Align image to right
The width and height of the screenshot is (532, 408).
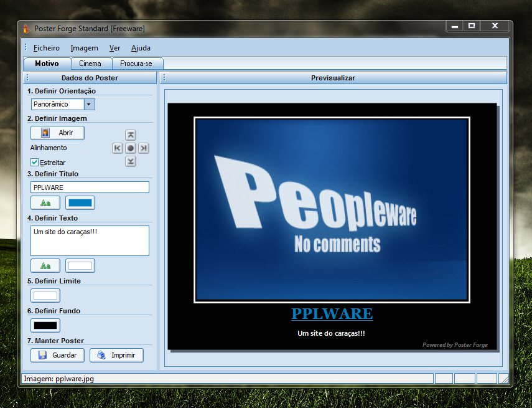[144, 148]
